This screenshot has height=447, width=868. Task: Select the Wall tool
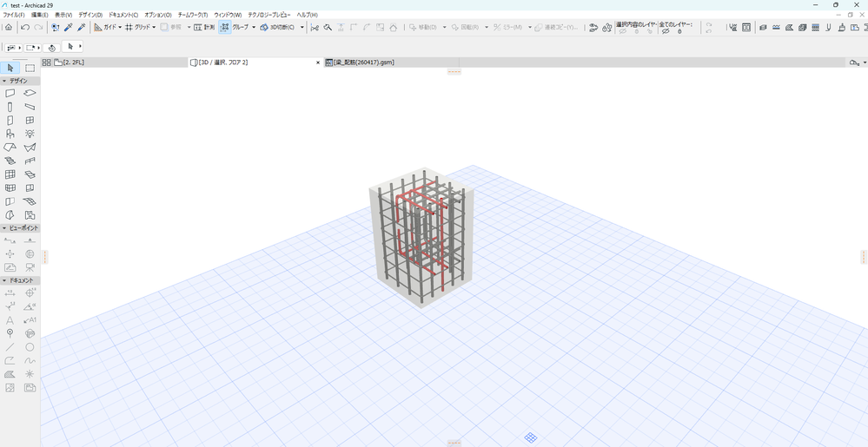coord(10,94)
